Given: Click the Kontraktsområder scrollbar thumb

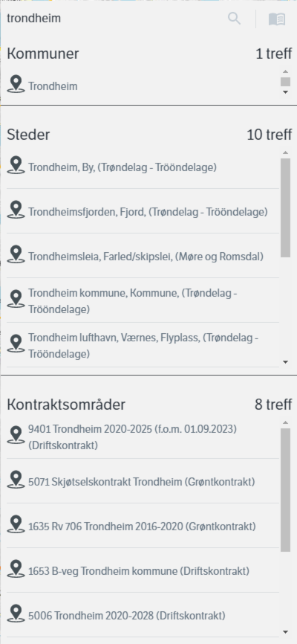Looking at the screenshot, I should click(286, 489).
